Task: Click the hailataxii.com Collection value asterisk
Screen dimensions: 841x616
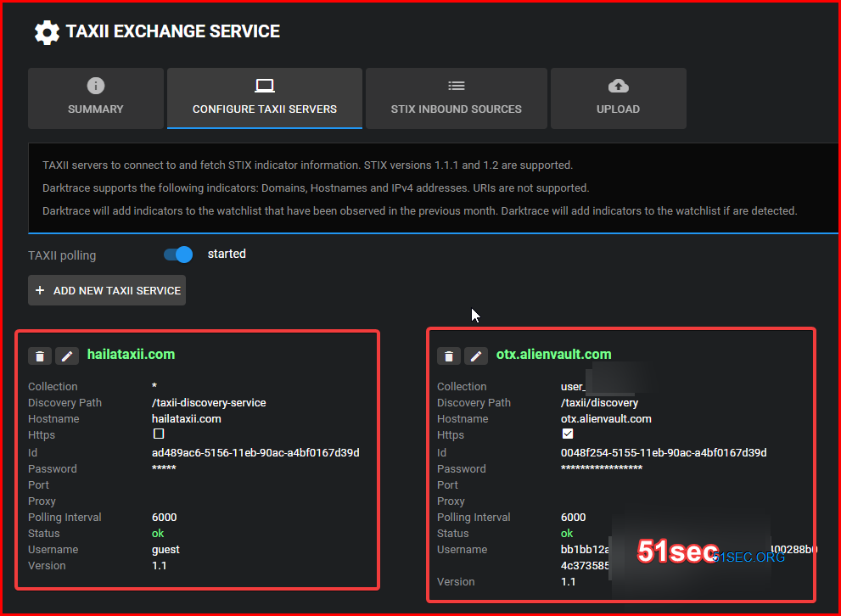Action: [154, 386]
